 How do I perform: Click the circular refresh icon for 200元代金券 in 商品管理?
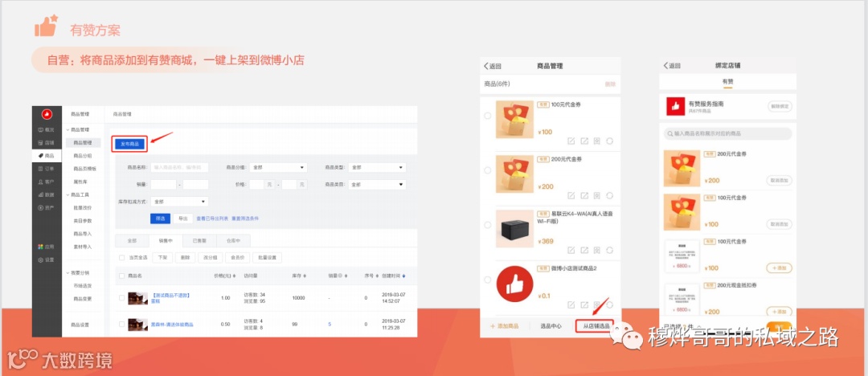tap(609, 195)
